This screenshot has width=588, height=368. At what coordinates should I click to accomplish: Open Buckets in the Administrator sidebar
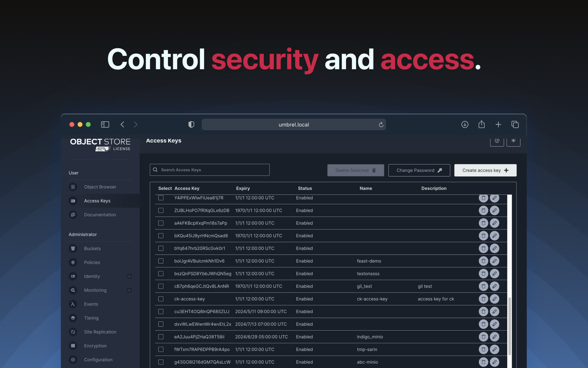(92, 248)
